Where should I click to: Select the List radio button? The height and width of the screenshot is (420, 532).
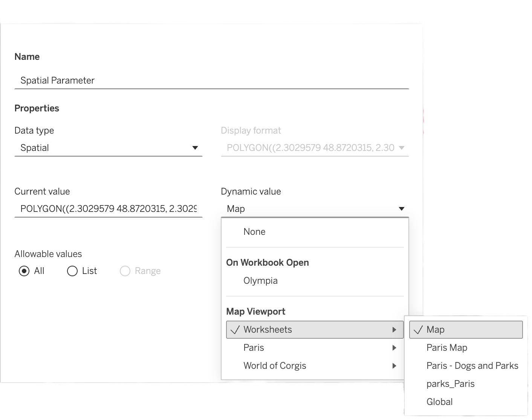coord(72,271)
